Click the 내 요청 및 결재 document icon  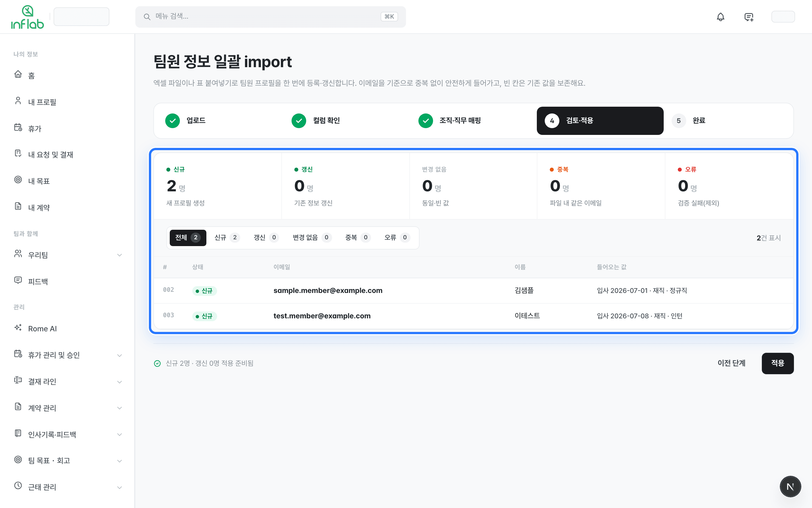click(18, 154)
